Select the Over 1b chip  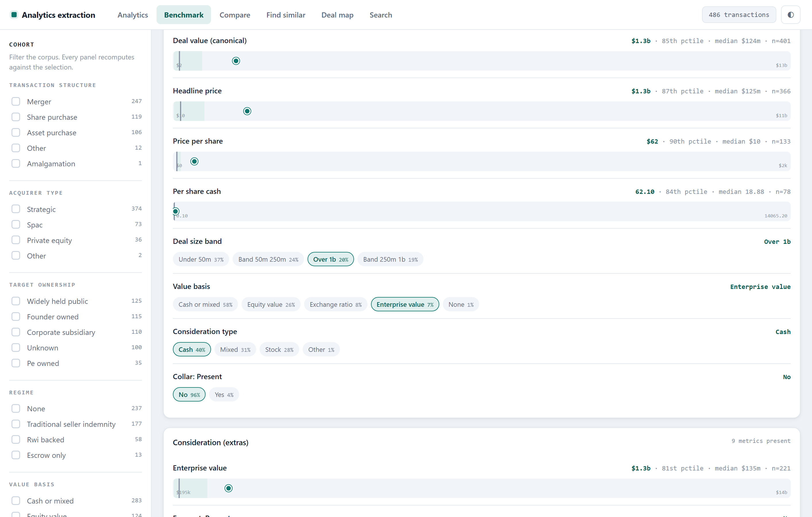(x=331, y=259)
